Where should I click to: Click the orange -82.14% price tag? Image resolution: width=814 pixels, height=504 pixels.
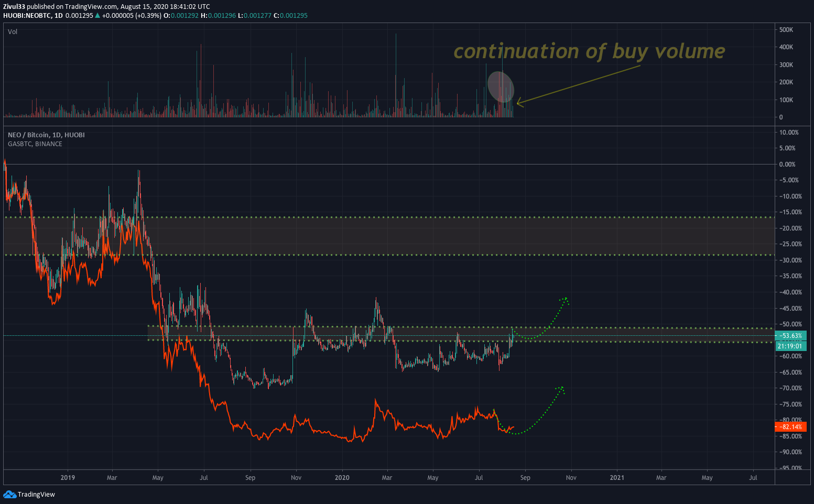(x=790, y=427)
